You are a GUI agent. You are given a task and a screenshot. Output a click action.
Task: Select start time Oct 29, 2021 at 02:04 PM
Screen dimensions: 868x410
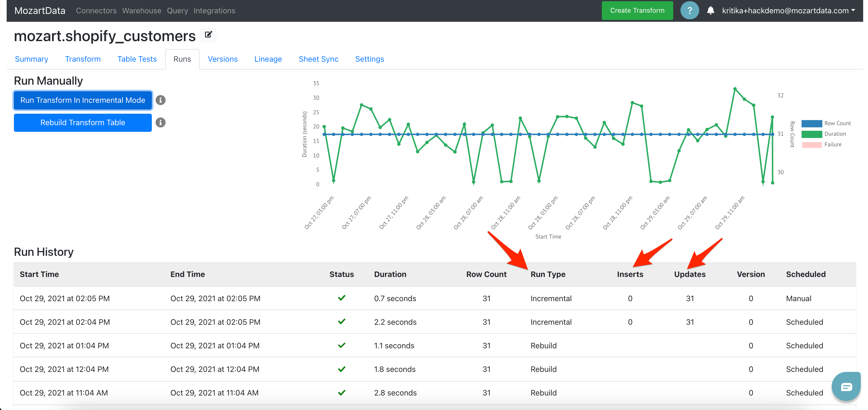[64, 322]
